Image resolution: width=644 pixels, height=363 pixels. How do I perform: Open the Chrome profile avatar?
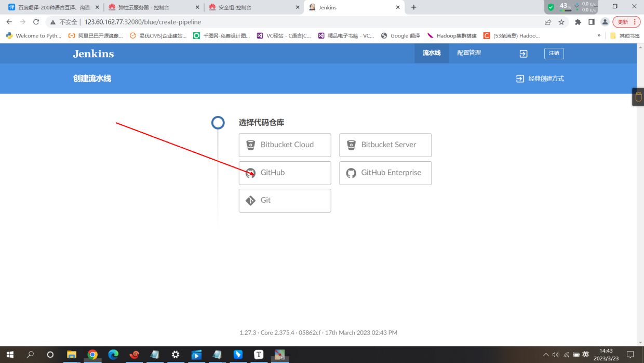[x=605, y=22]
